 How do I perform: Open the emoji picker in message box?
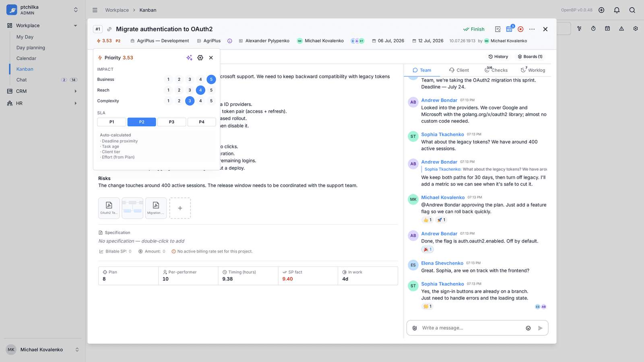pos(528,328)
